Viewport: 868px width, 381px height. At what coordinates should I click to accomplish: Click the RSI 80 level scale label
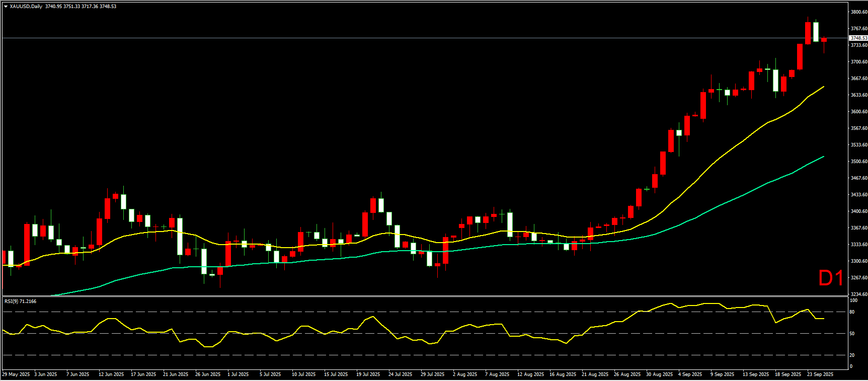click(852, 312)
